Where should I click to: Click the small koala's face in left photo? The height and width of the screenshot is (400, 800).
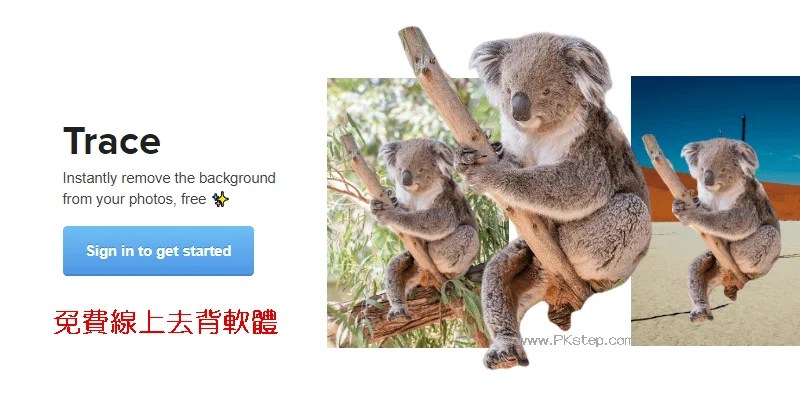click(x=409, y=168)
